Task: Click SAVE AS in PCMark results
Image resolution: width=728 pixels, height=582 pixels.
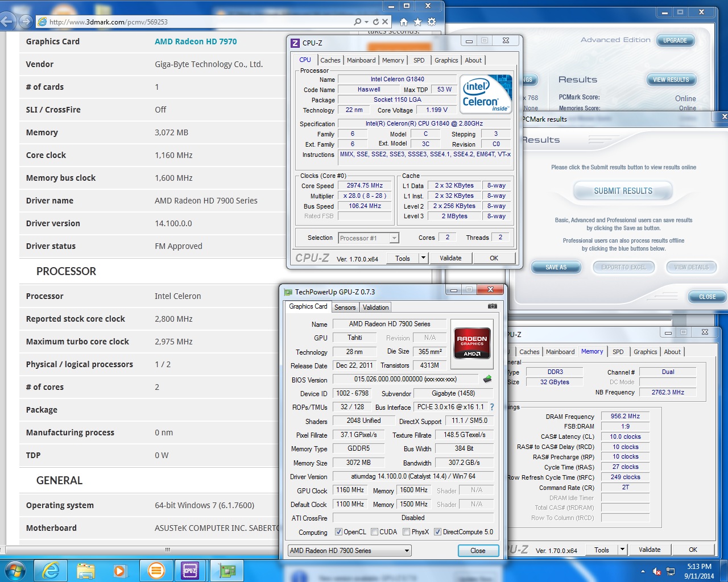Action: click(556, 267)
